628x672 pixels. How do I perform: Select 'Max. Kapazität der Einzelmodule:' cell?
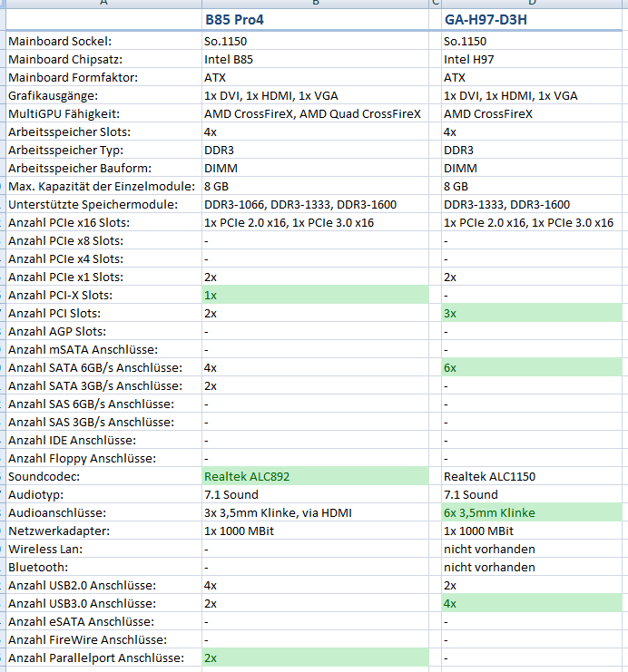coord(103,187)
